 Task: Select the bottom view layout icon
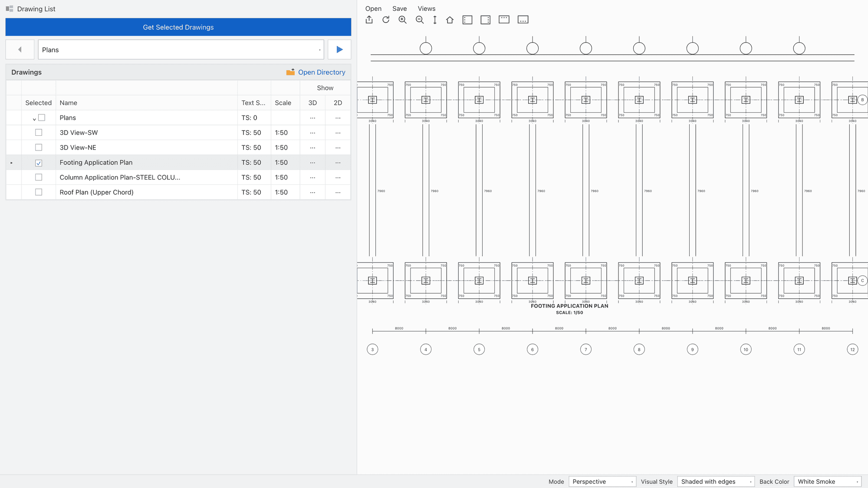coord(523,20)
